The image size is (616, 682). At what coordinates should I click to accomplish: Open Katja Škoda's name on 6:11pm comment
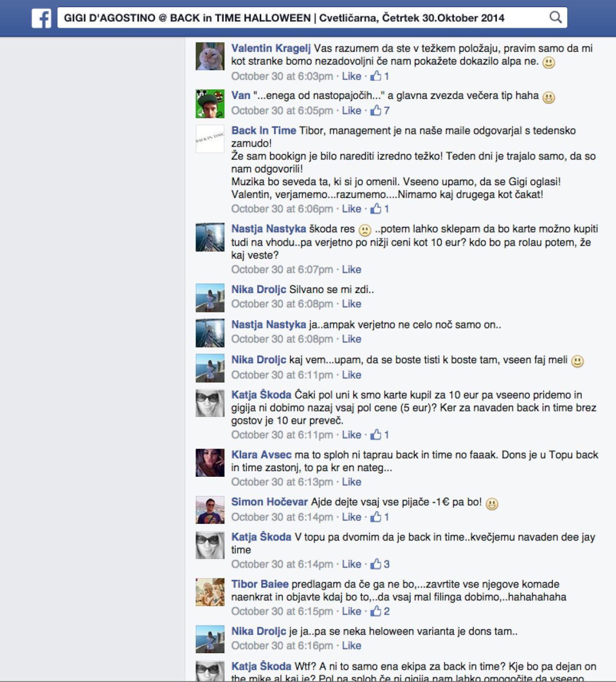261,395
